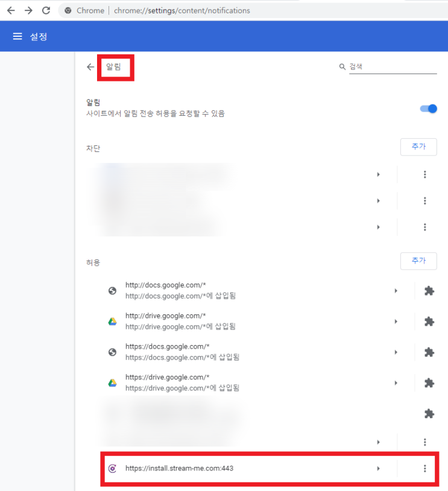Click globe favicon of http://docs.google.com/*

112,291
